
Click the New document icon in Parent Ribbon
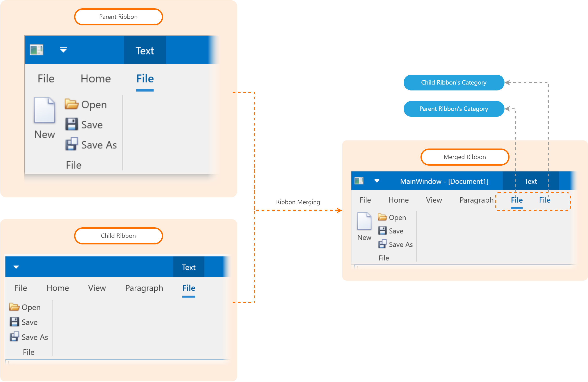[x=44, y=110]
